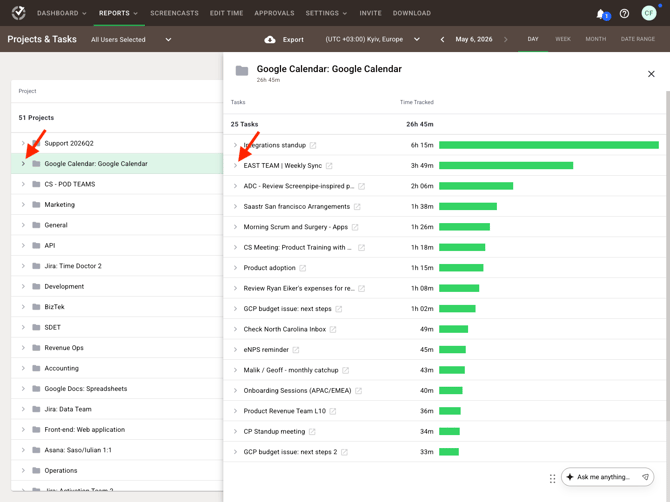Image resolution: width=670 pixels, height=502 pixels.
Task: Switch to Day view tab
Action: point(533,39)
